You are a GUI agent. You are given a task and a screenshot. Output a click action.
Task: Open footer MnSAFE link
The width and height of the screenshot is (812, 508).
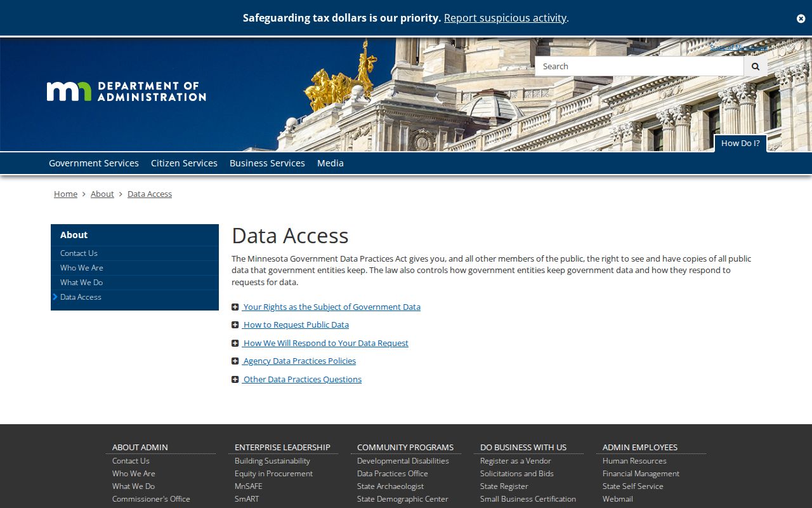(x=248, y=486)
